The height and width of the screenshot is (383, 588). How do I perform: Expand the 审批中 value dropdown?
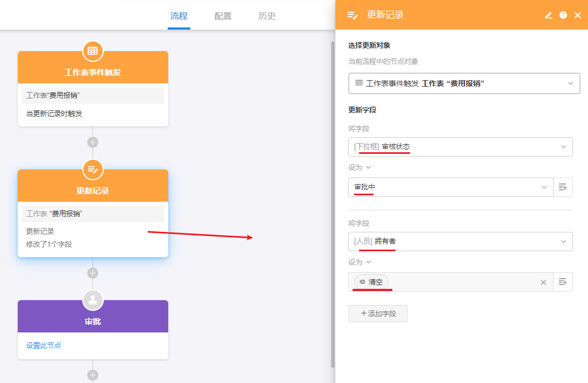pyautogui.click(x=543, y=187)
